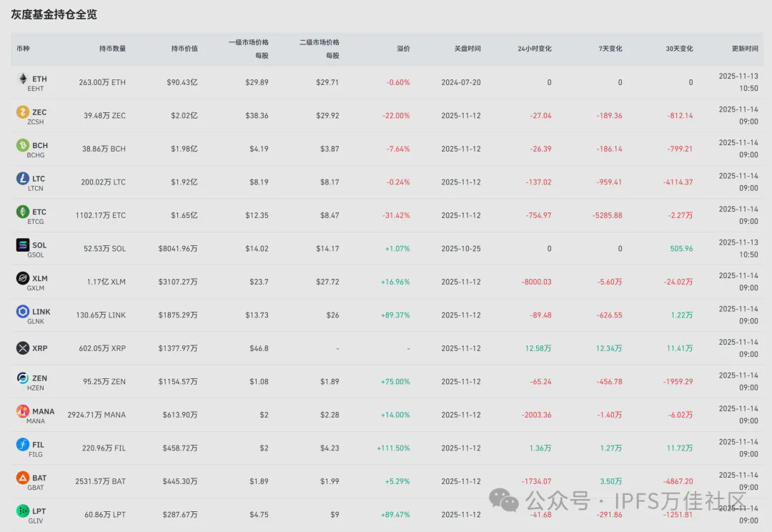The image size is (772, 532).
Task: Click the orange BAT coin icon
Action: point(23,478)
